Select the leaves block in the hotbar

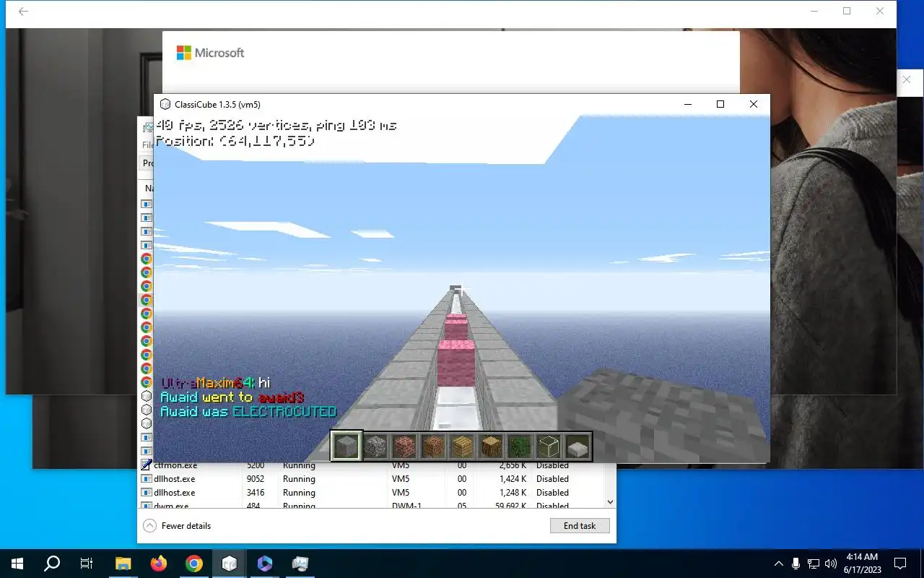tap(520, 447)
